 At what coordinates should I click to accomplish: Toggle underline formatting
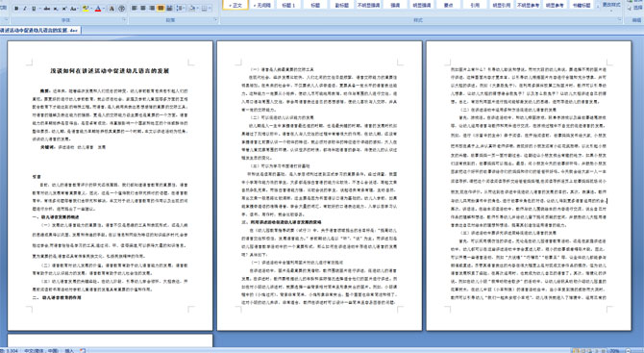pyautogui.click(x=34, y=9)
